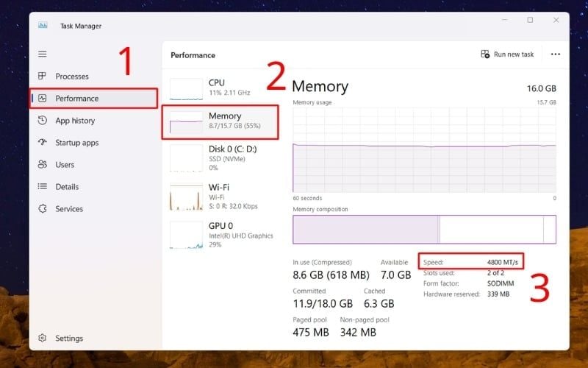The width and height of the screenshot is (588, 368).
Task: Maximize the Task Manager window
Action: coord(530,21)
